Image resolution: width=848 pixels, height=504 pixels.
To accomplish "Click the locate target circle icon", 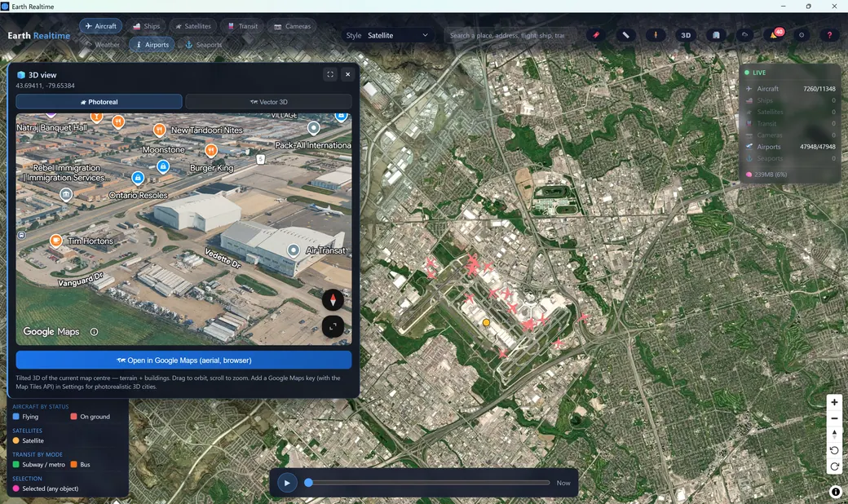I will [x=802, y=35].
